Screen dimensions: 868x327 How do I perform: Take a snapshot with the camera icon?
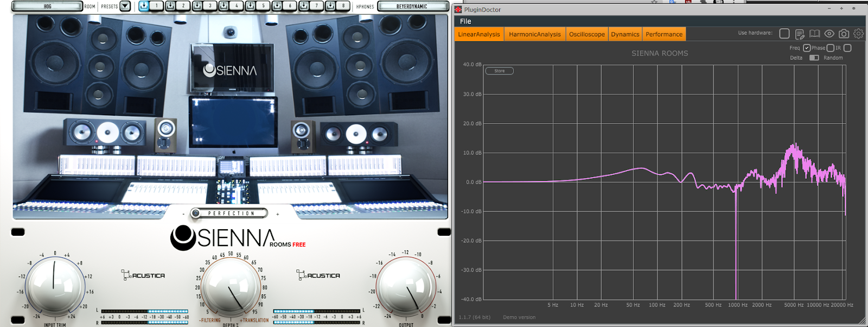pos(844,34)
